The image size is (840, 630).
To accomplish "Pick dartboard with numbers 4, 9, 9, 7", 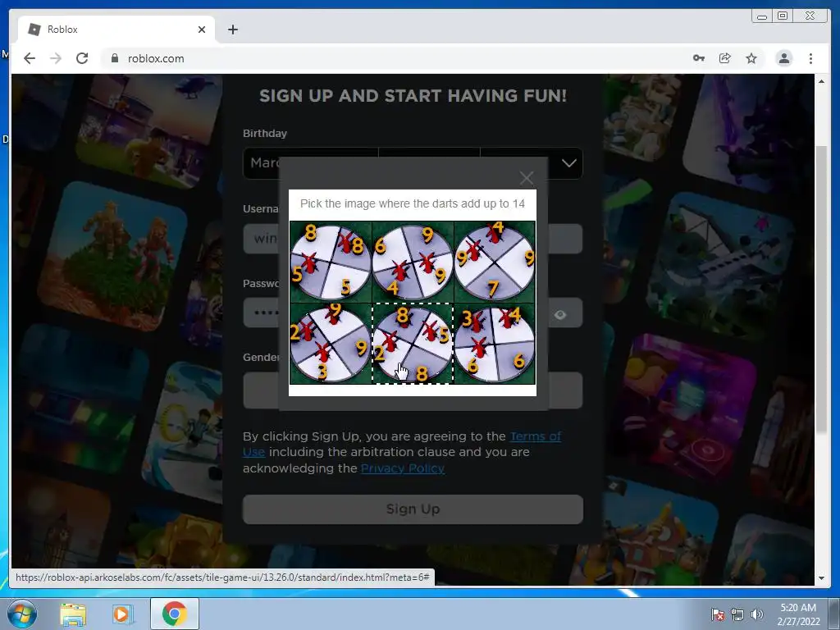I will 495,262.
